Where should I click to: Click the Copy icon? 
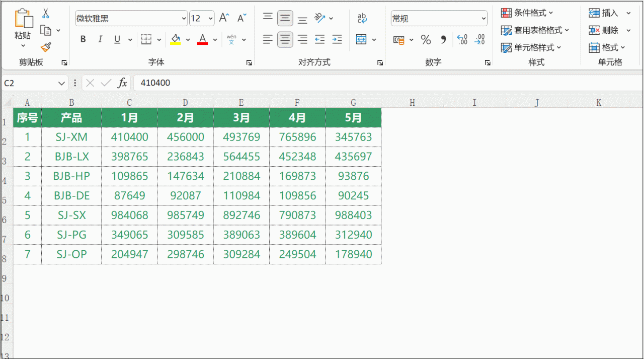[x=46, y=30]
